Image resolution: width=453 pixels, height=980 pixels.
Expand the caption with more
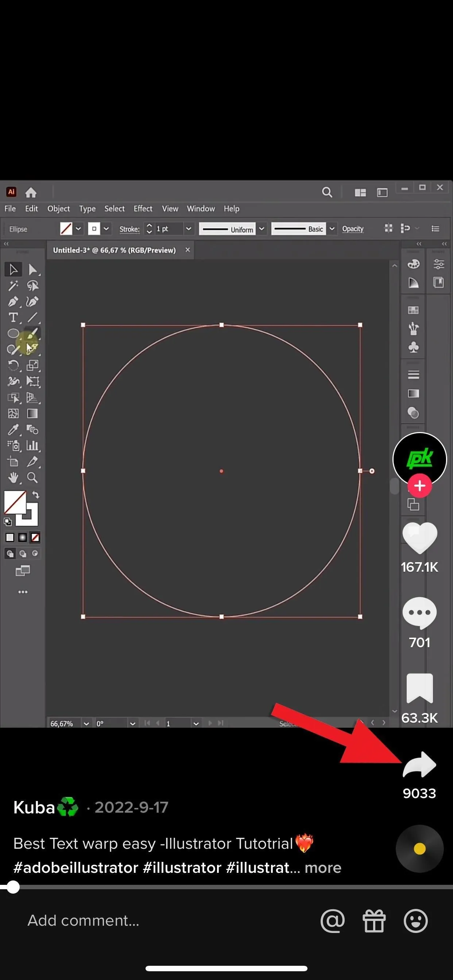pyautogui.click(x=323, y=868)
